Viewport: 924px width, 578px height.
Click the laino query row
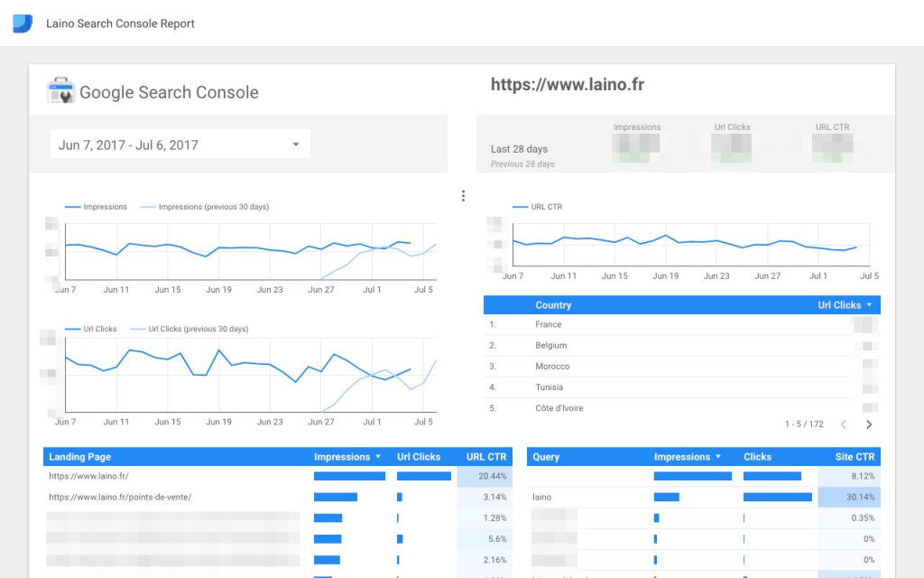tap(704, 497)
